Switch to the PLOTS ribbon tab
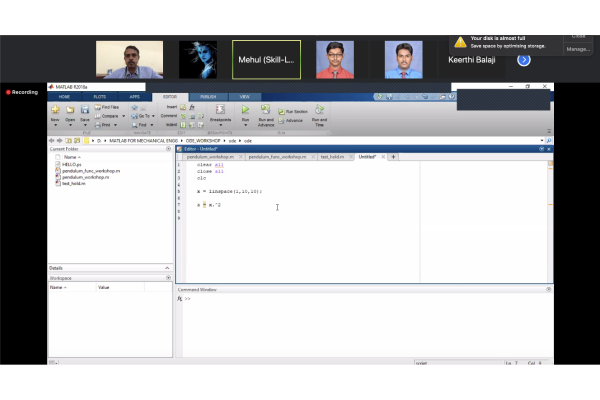 [x=100, y=97]
